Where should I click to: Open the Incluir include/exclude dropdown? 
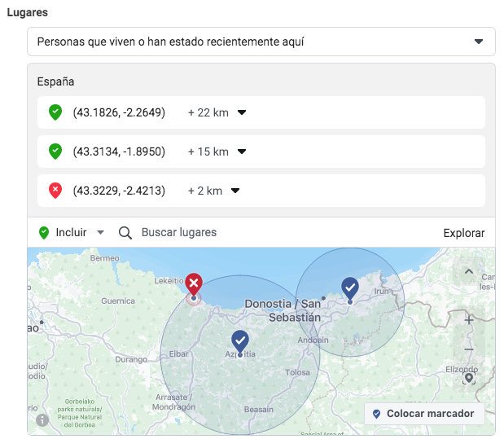coord(72,233)
